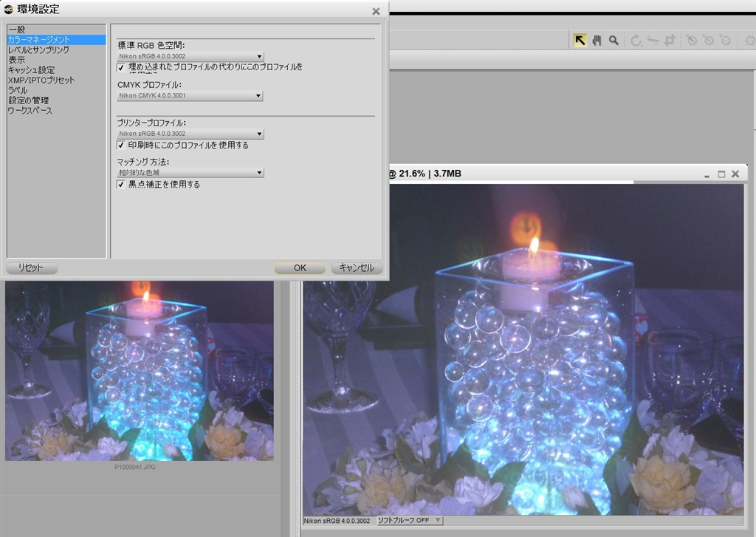Select ワークスペース category
Viewport: 756px width, 537px height.
56,111
